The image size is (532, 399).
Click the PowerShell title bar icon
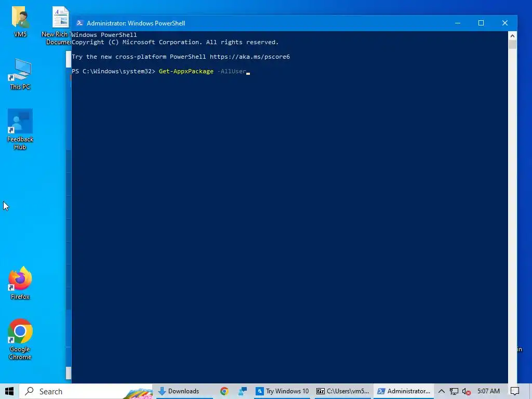pyautogui.click(x=79, y=23)
